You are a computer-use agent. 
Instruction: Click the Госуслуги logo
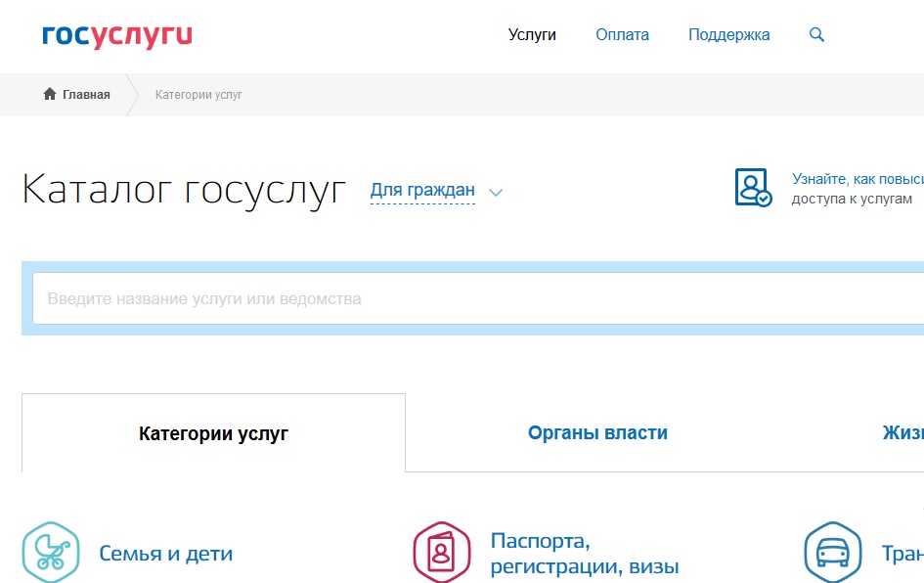point(116,35)
